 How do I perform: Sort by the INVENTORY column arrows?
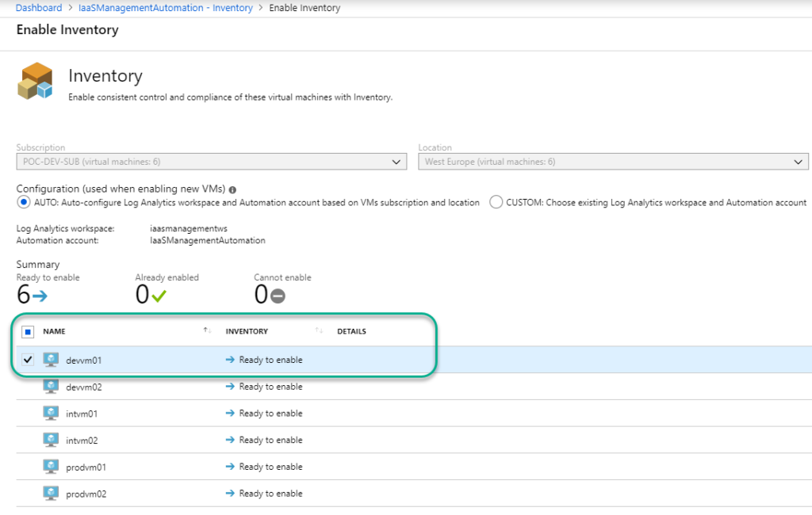pos(319,330)
